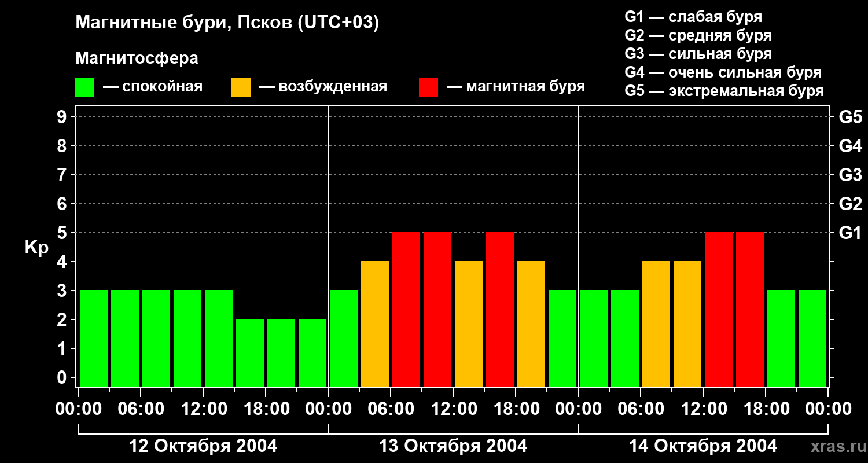Screen dimensions: 868x463
Task: Click the orange 'возбужденная' legend swatch
Action: [x=241, y=87]
